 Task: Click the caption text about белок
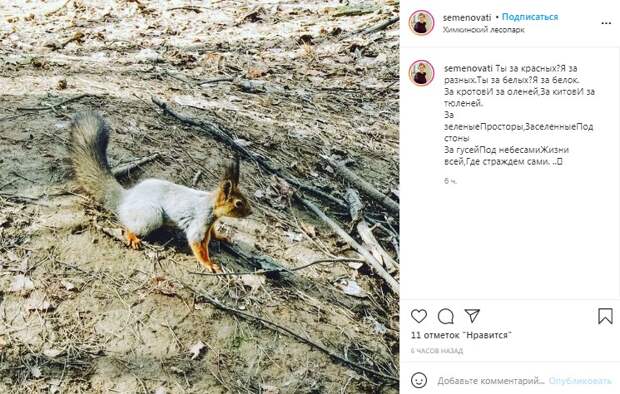(x=518, y=115)
